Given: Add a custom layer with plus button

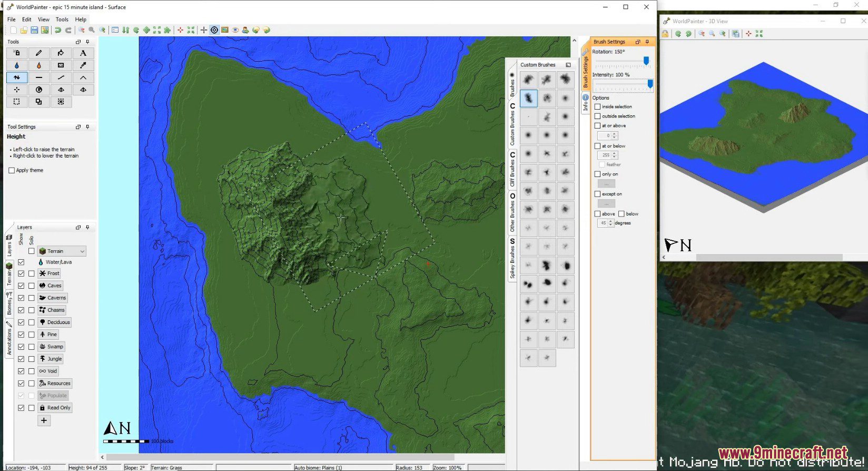Looking at the screenshot, I should [44, 420].
